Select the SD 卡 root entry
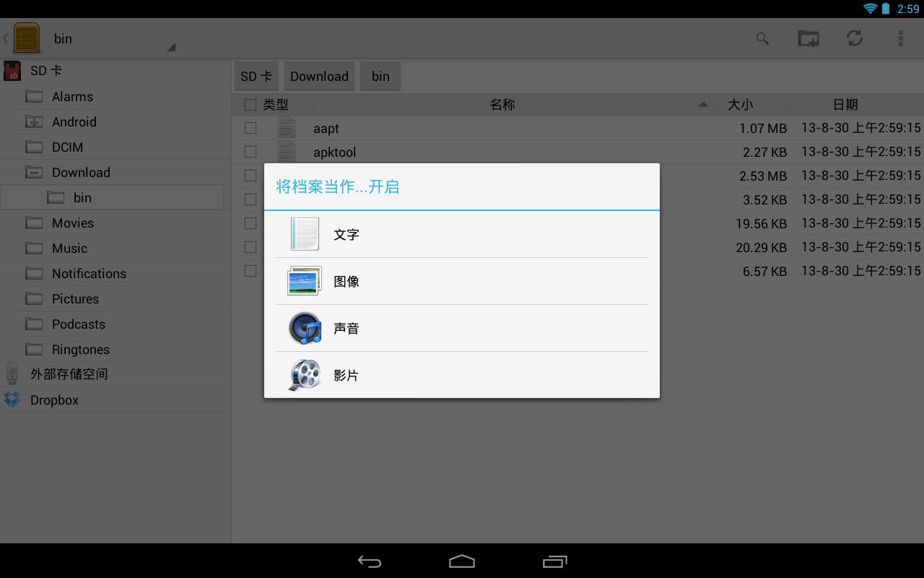924x578 pixels. coord(115,71)
